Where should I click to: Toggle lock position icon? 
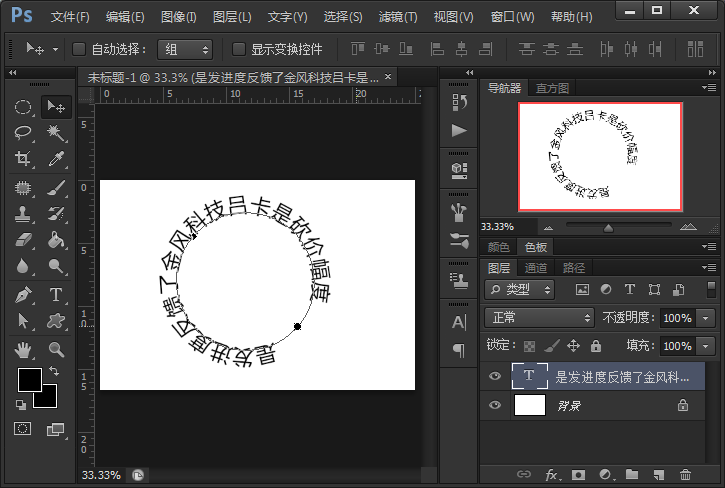coord(573,346)
